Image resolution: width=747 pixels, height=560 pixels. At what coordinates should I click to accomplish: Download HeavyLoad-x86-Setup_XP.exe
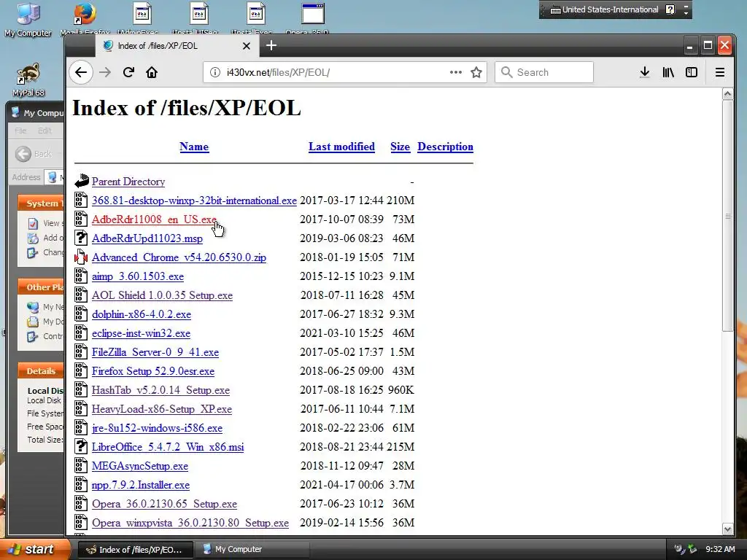(x=162, y=409)
